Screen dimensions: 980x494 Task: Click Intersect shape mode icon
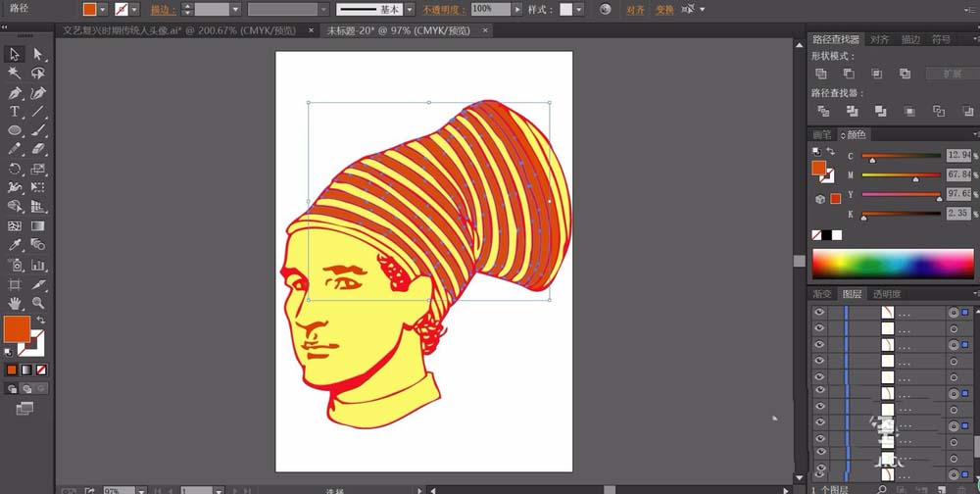pos(877,74)
